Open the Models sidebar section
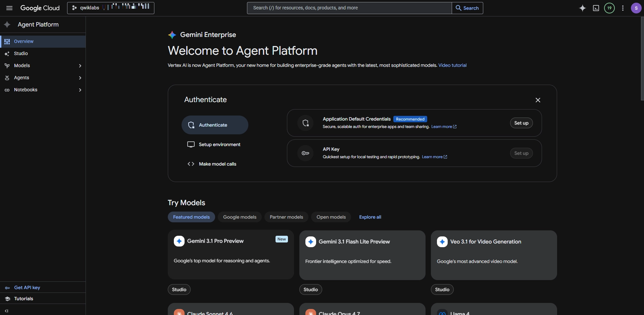Image resolution: width=644 pixels, height=315 pixels. pos(43,66)
